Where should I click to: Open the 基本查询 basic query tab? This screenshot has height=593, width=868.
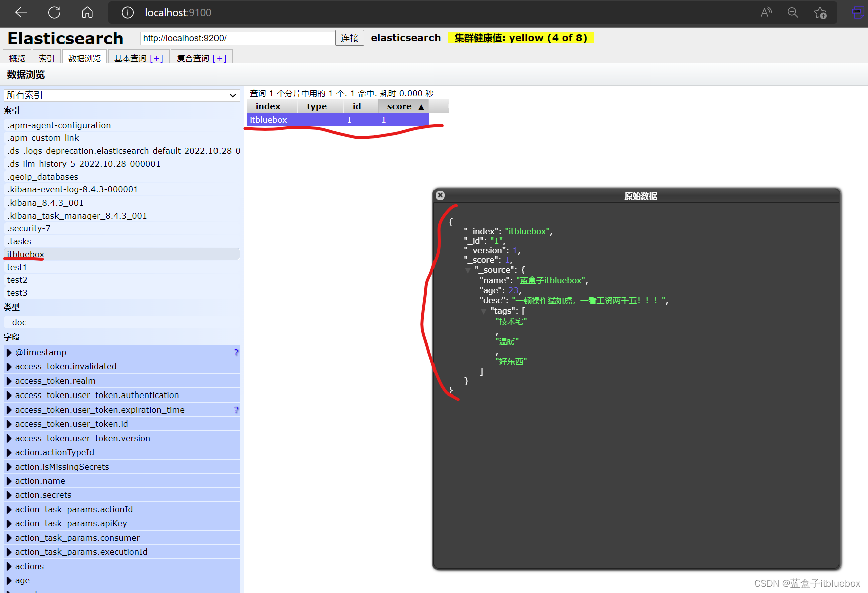130,58
